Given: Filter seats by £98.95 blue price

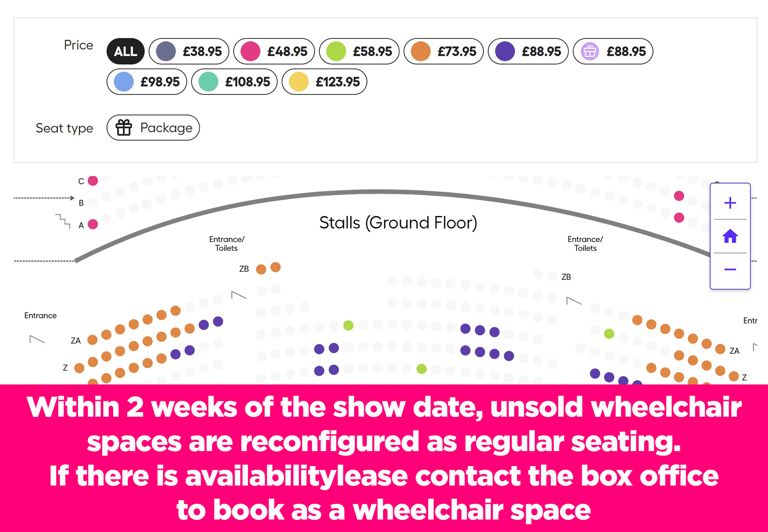Looking at the screenshot, I should pyautogui.click(x=147, y=82).
